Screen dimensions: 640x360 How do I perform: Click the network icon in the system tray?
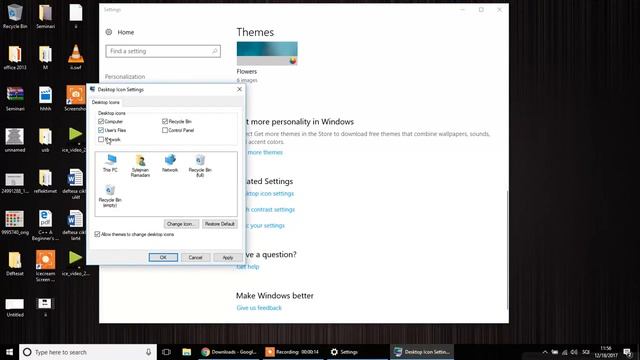(564, 352)
